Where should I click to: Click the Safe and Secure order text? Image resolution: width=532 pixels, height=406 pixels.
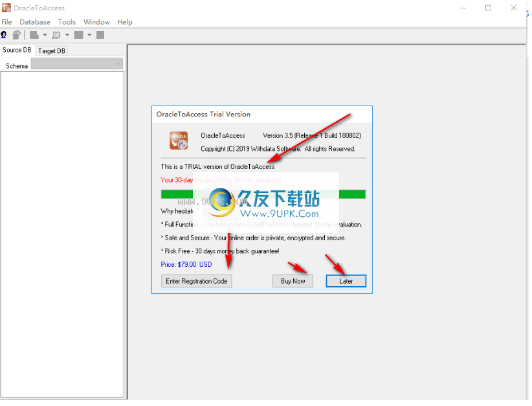tap(254, 239)
